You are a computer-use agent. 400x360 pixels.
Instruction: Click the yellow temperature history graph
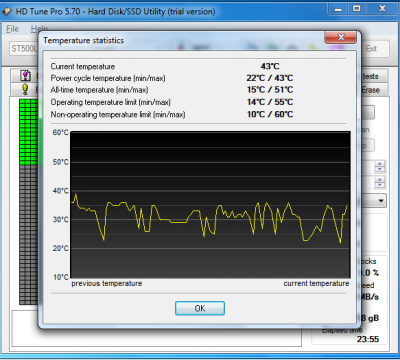[x=210, y=205]
